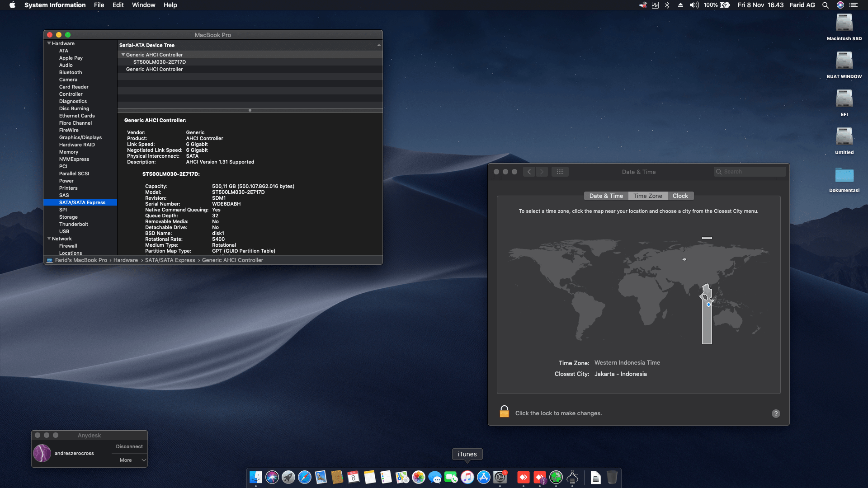The width and height of the screenshot is (868, 488).
Task: Click the Show All grid icon in Date & Time
Action: click(x=560, y=172)
